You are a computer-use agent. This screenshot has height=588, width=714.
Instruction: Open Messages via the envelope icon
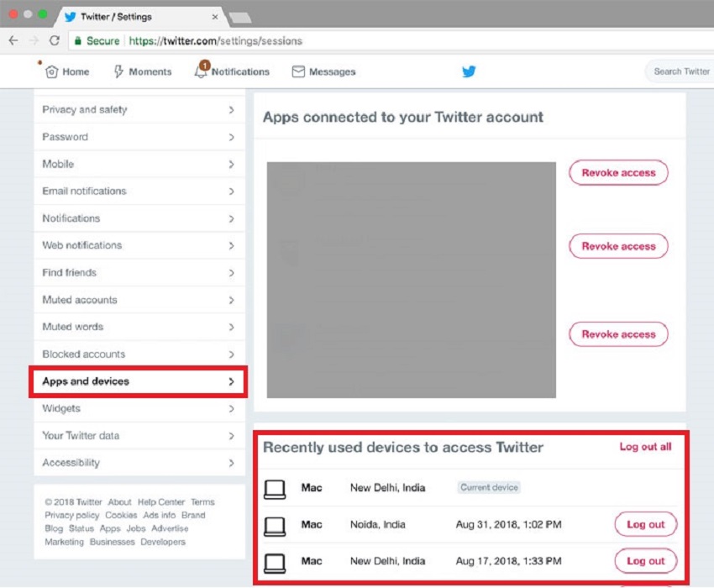pyautogui.click(x=298, y=71)
